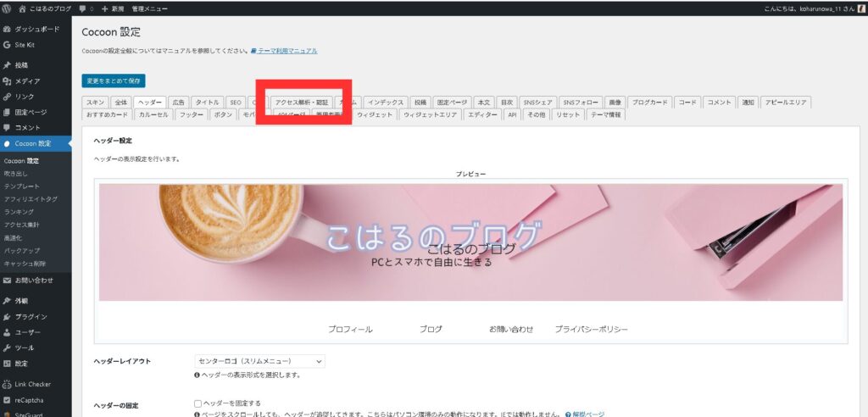Switch to スキン tab
The height and width of the screenshot is (417, 868).
tap(95, 103)
